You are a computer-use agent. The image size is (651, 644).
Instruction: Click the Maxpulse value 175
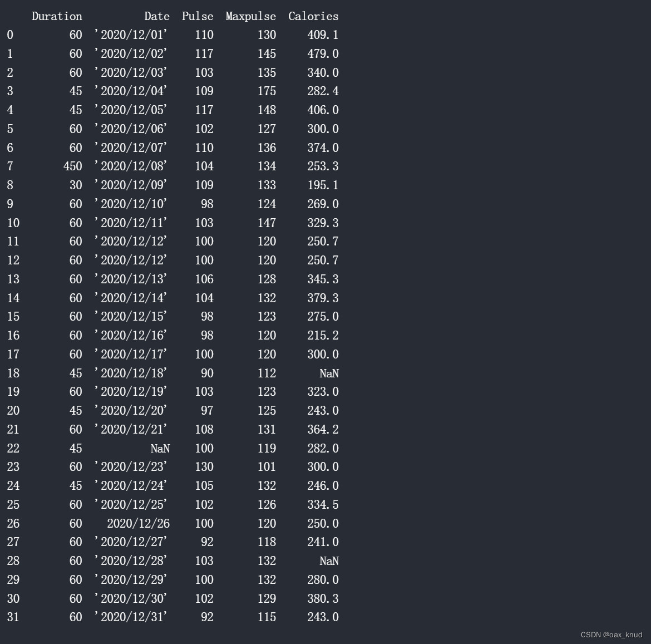click(267, 91)
